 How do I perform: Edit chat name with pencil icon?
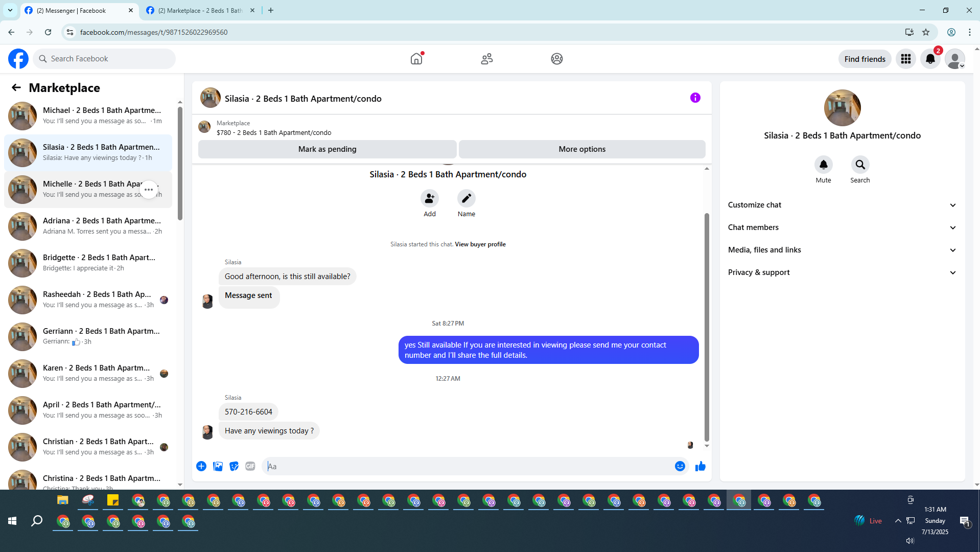(466, 198)
